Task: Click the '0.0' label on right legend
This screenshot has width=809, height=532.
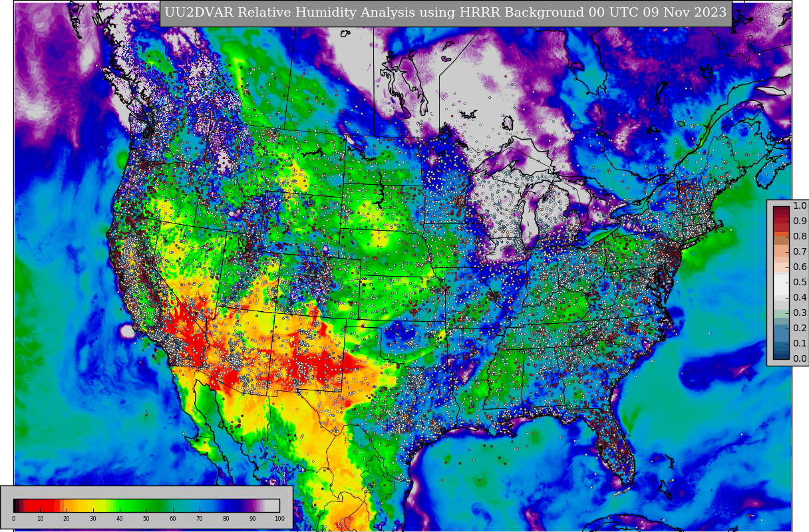Action: pyautogui.click(x=800, y=359)
